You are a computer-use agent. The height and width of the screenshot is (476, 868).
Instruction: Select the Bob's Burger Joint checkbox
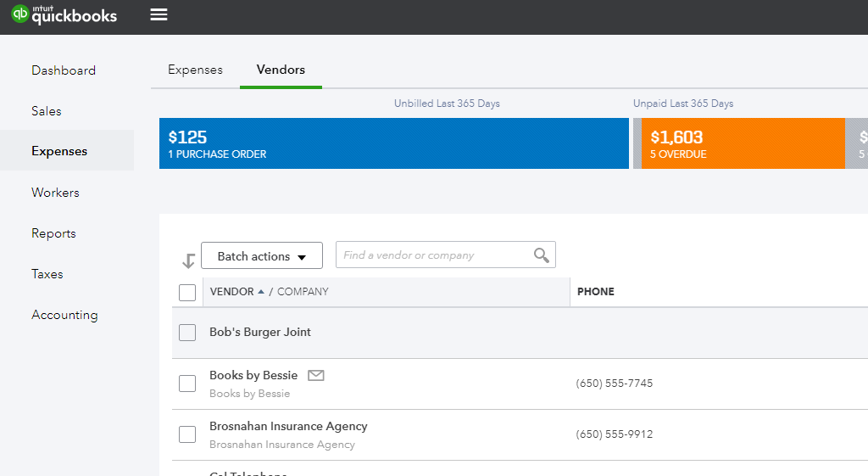point(187,333)
